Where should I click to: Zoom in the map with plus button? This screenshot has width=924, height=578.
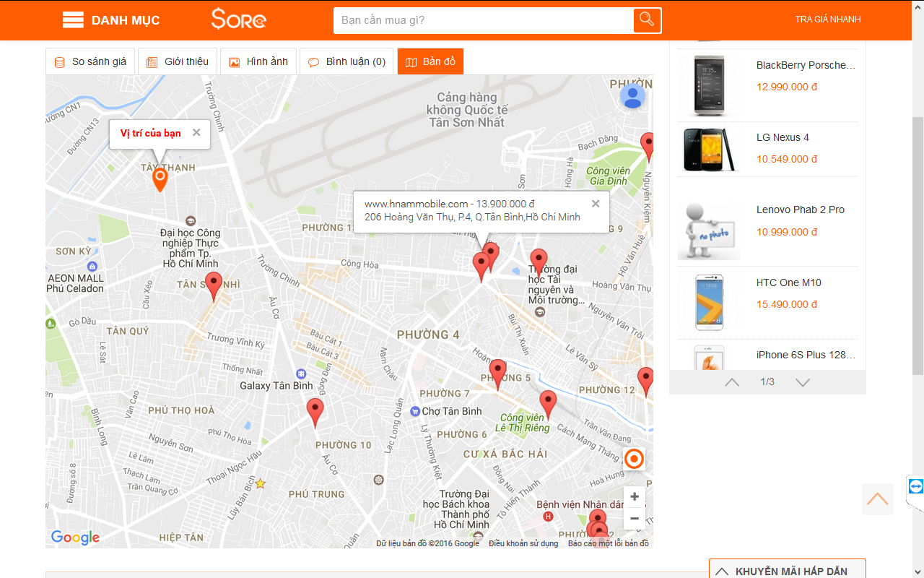coord(635,497)
